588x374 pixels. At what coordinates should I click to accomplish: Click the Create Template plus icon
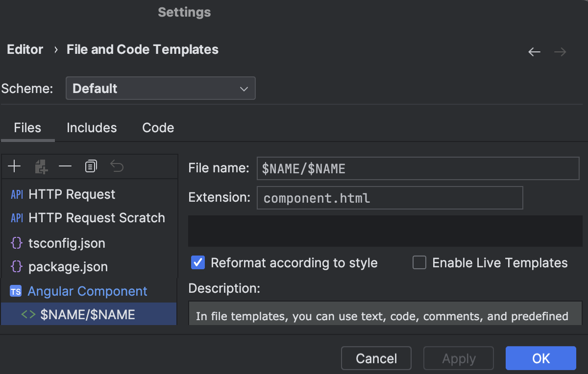pyautogui.click(x=14, y=166)
